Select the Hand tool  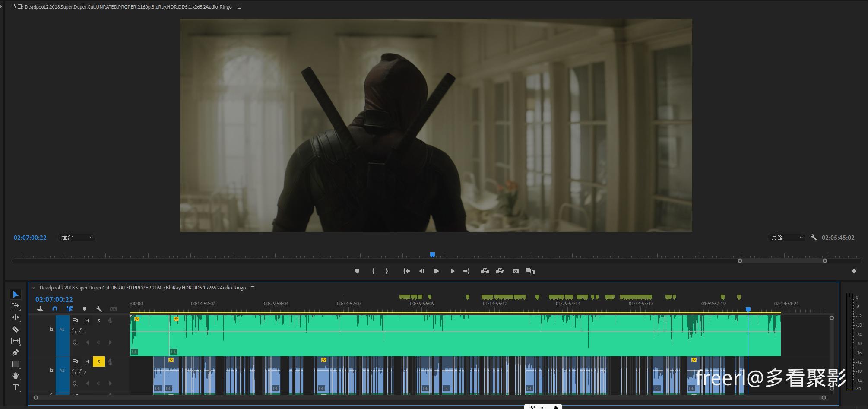(16, 376)
